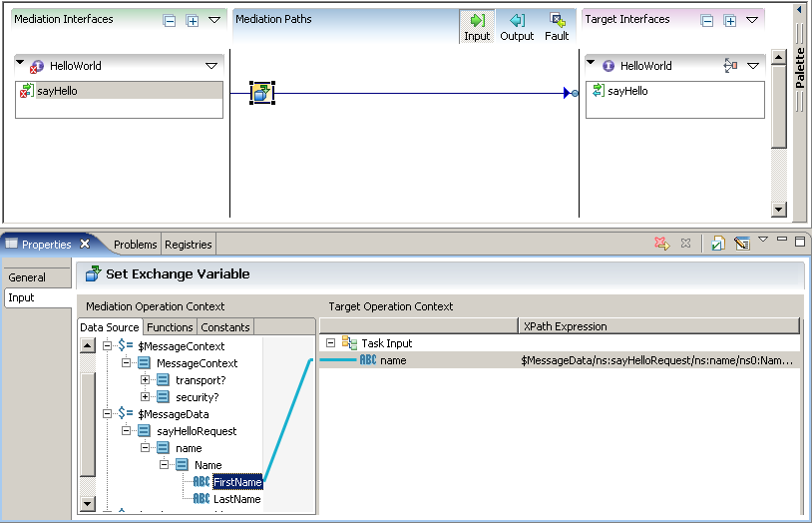Collapse all in Target Interfaces header

(707, 21)
